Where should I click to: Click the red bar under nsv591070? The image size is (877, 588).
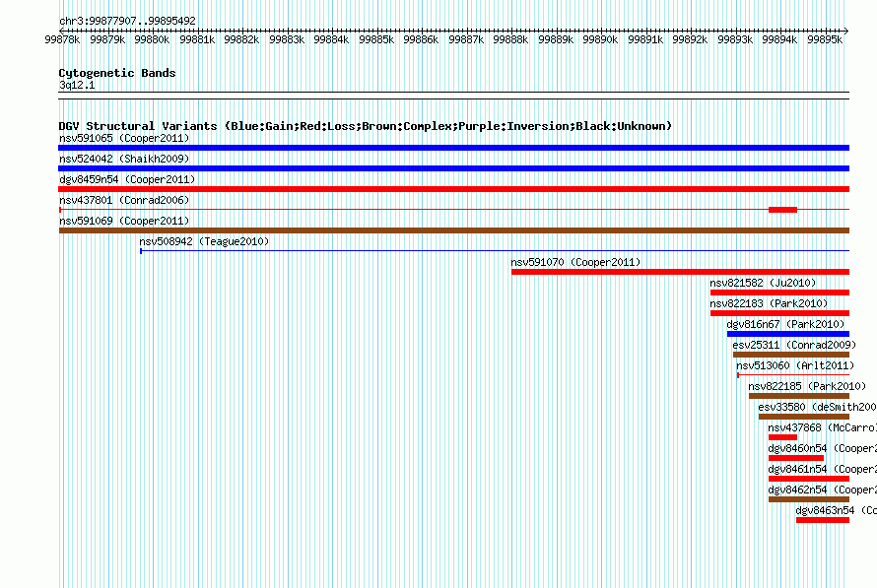tap(680, 272)
